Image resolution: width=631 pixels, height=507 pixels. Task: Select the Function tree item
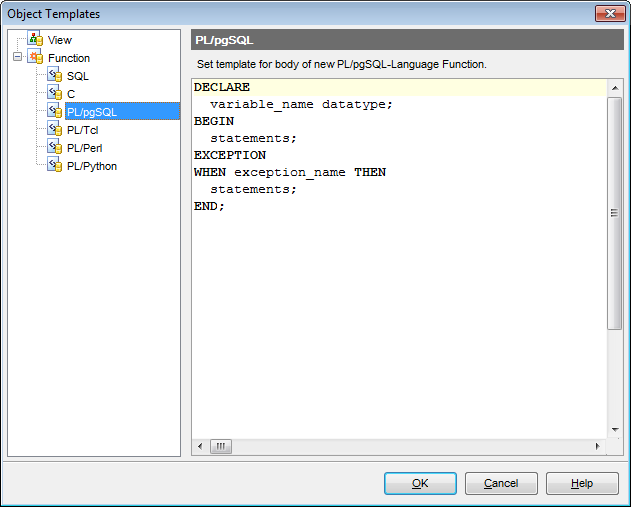click(69, 58)
